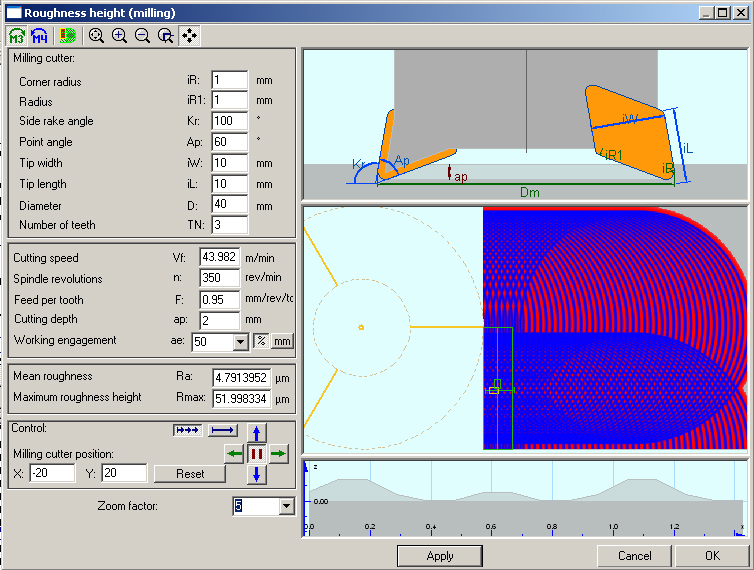Click the cutter position Y field
Screen dimensions: 754x570
click(x=125, y=473)
